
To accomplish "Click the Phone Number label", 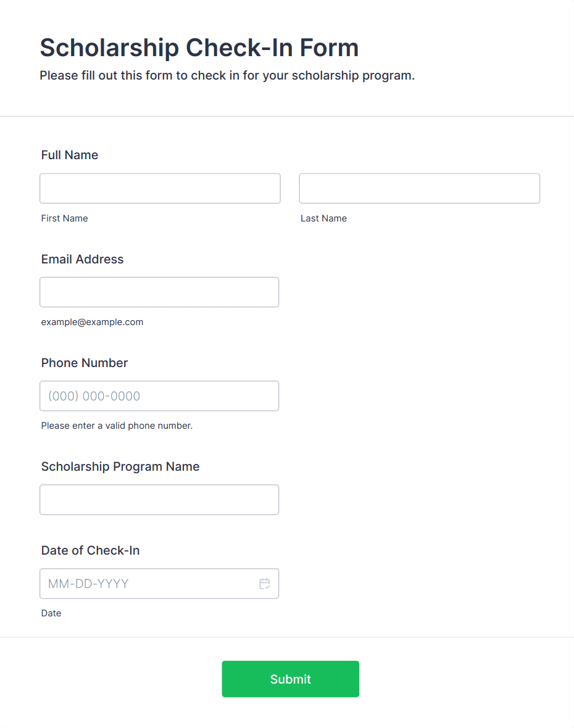I will pos(85,363).
